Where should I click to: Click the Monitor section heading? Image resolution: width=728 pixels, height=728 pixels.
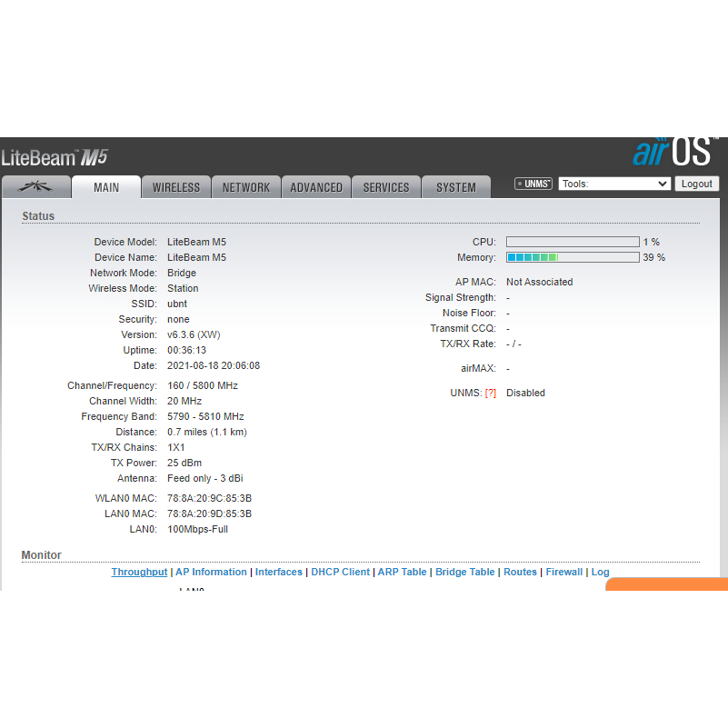(x=41, y=555)
